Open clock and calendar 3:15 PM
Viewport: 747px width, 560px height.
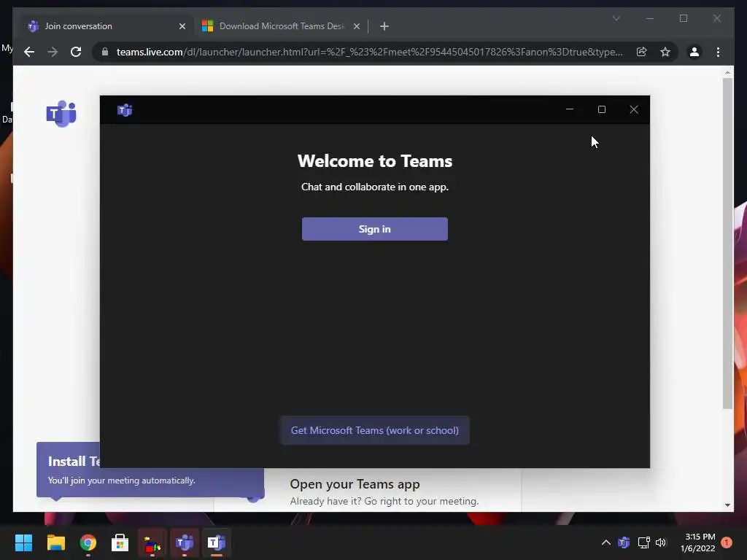tap(698, 542)
